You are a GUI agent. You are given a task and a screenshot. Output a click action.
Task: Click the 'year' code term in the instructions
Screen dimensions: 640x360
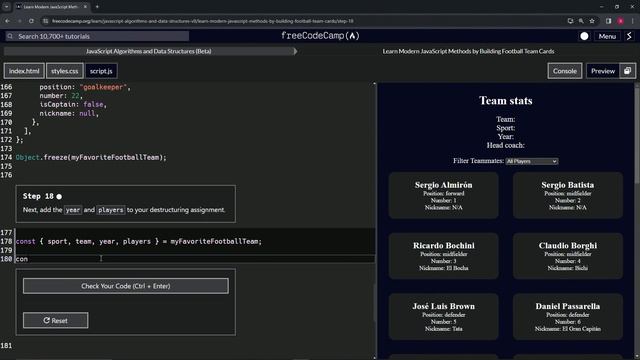pos(73,210)
